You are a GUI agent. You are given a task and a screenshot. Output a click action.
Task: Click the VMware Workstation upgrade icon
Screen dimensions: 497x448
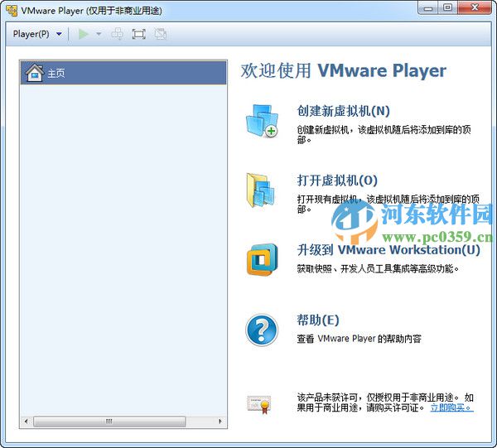[262, 259]
